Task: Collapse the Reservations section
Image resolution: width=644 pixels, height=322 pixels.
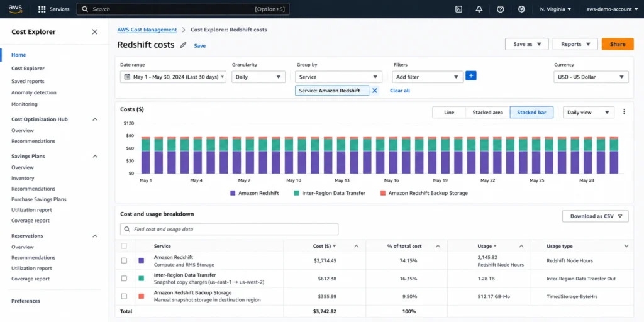Action: pyautogui.click(x=95, y=236)
